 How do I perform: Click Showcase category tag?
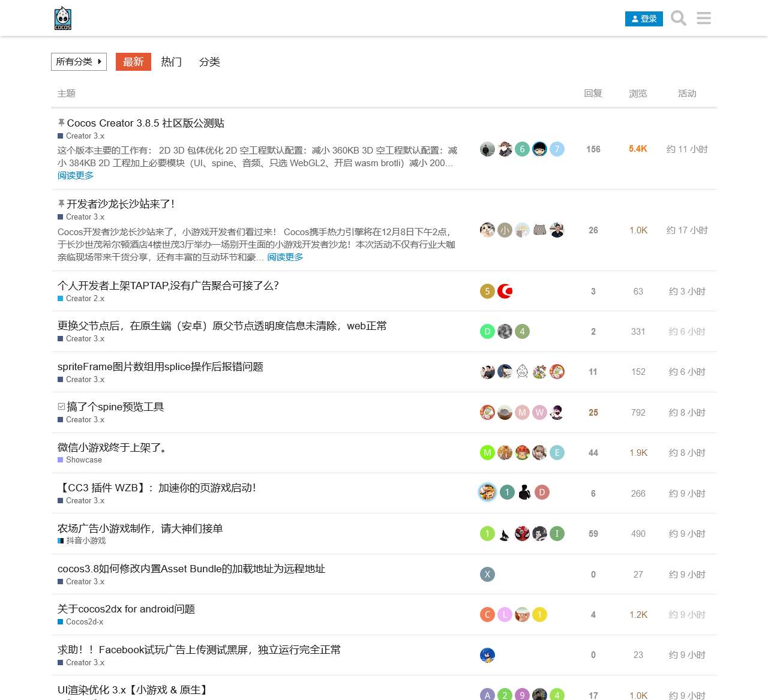(80, 460)
